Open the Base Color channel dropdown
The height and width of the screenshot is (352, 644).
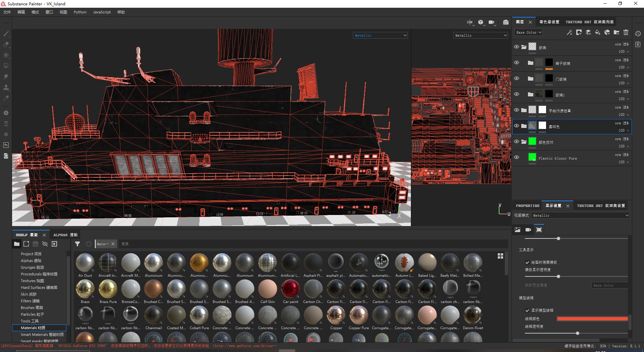528,32
